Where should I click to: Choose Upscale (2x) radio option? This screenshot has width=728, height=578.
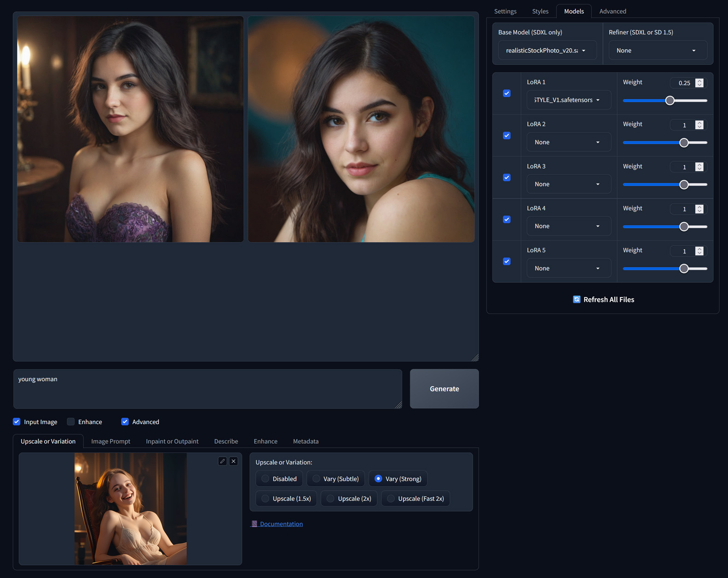click(330, 498)
